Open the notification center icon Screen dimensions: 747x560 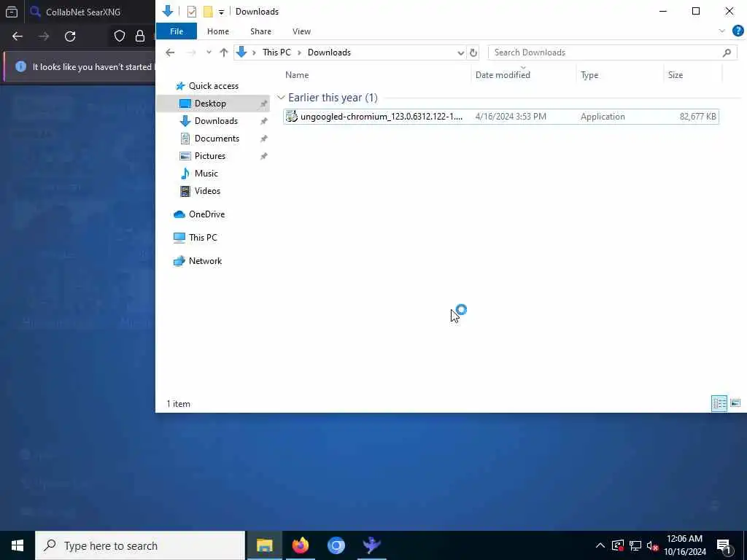(724, 546)
